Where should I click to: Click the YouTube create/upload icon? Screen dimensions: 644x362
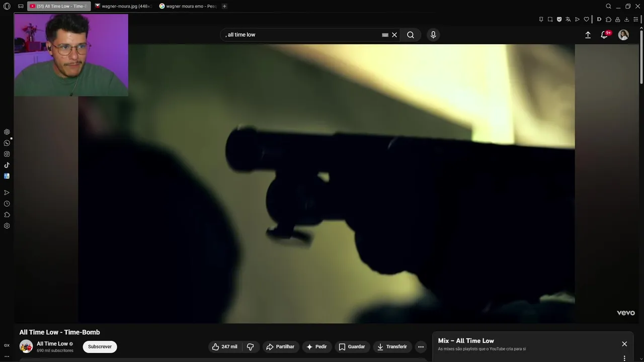588,35
